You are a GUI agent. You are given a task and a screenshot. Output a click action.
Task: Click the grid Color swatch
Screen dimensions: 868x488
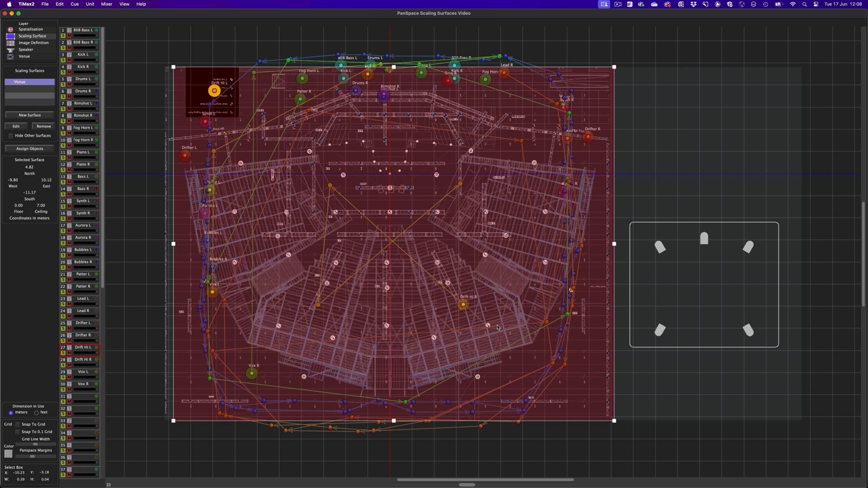pos(8,454)
